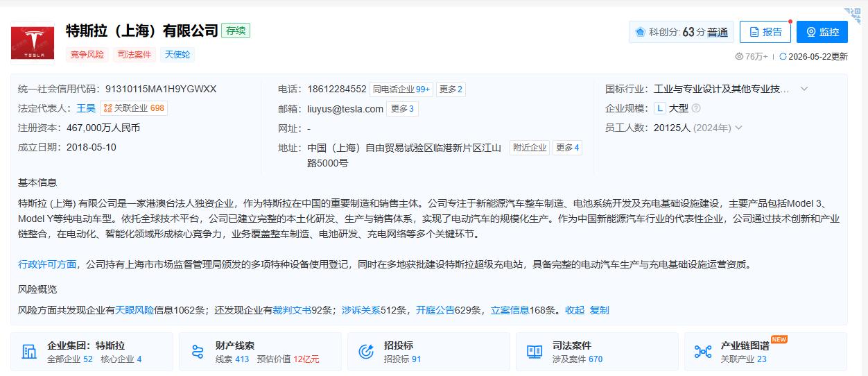This screenshot has height=376, width=868.
Task: Click 同电话企业 99+ tag
Action: click(401, 89)
